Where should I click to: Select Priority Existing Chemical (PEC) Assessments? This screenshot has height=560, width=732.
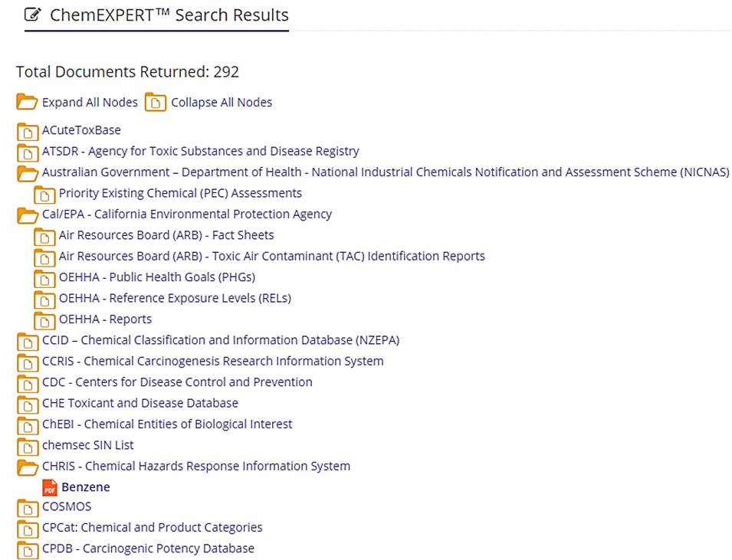[x=180, y=193]
